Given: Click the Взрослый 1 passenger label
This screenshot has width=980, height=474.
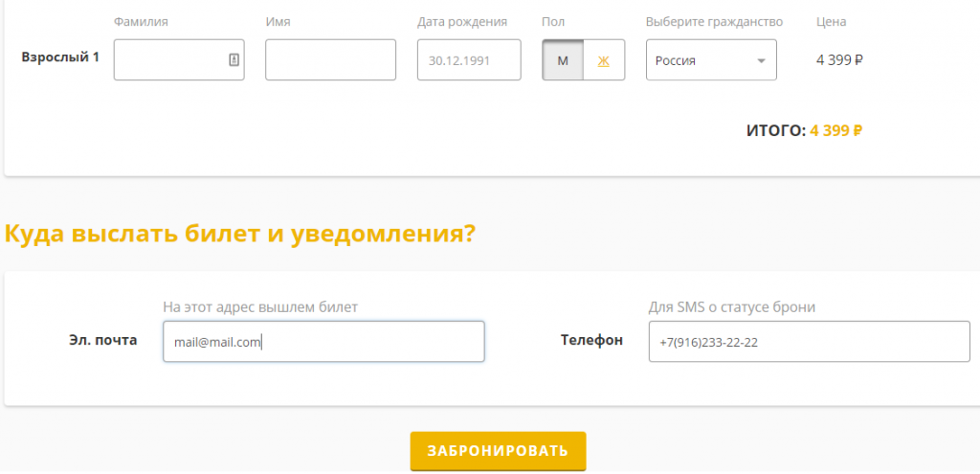Looking at the screenshot, I should pyautogui.click(x=60, y=56).
